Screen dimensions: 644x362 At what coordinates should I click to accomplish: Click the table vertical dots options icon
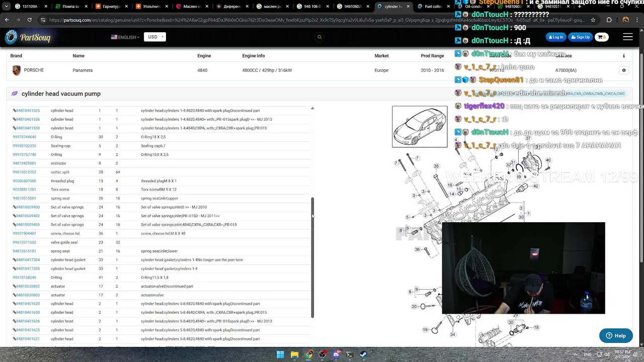click(x=624, y=56)
